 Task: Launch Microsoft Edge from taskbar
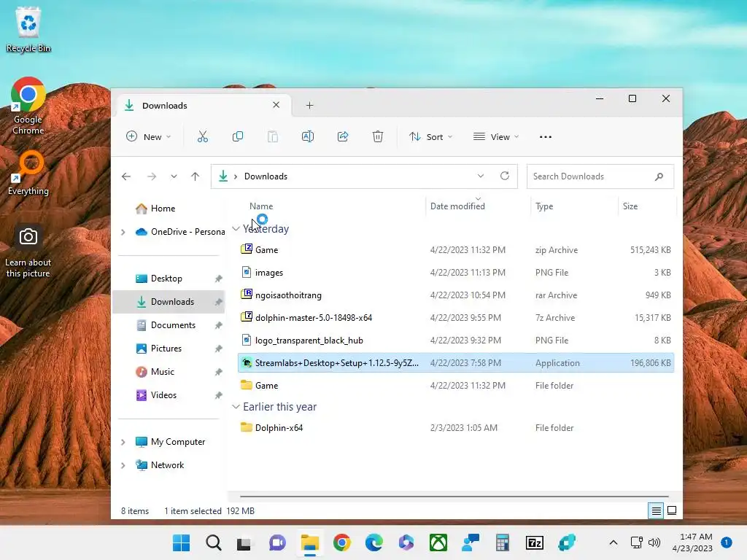pos(374,542)
